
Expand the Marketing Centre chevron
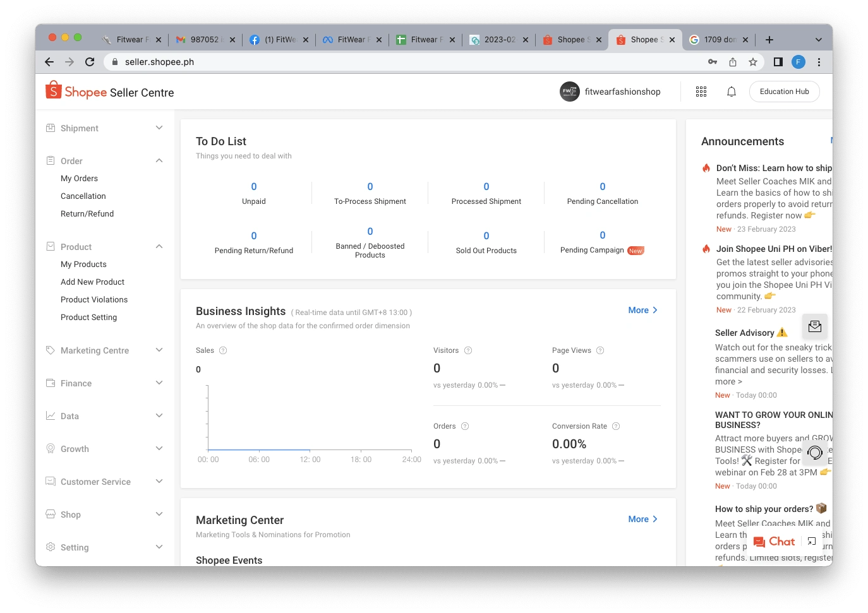159,350
